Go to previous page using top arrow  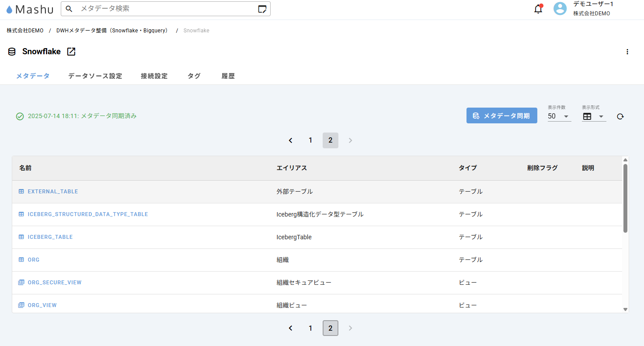point(290,140)
